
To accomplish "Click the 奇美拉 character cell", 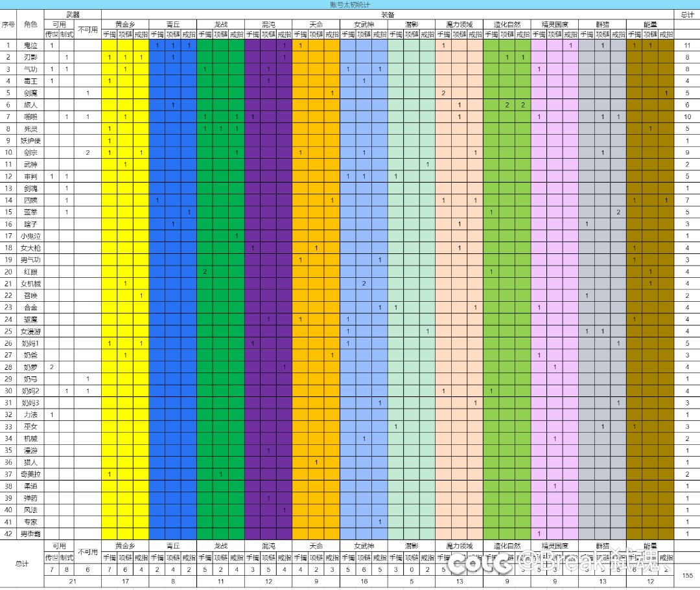I will tap(30, 474).
